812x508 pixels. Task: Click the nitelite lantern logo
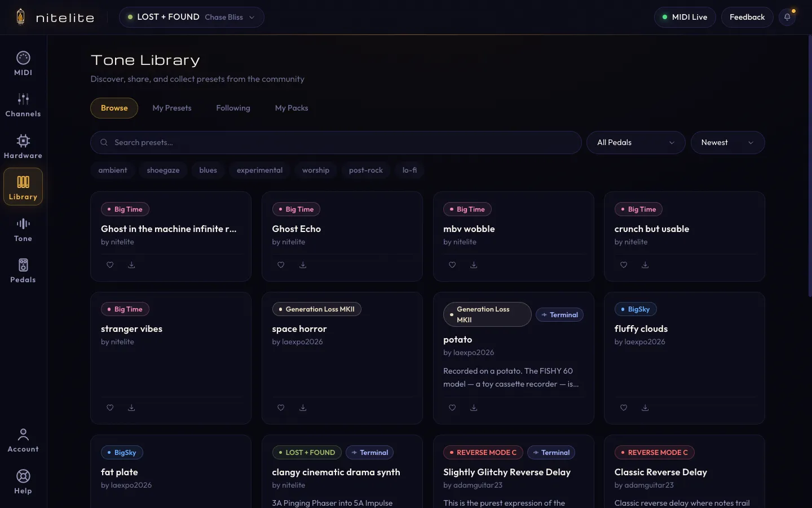click(21, 17)
